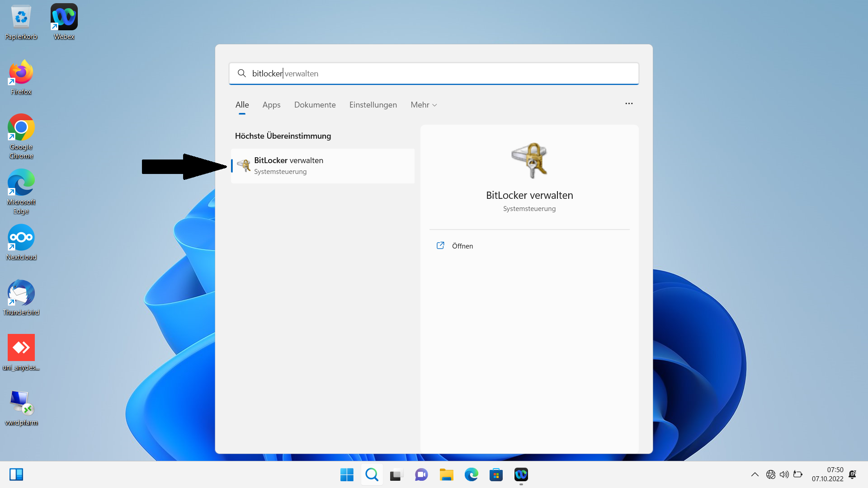Viewport: 868px width, 488px height.
Task: Switch to the Dokumente filter tab
Action: pyautogui.click(x=315, y=105)
